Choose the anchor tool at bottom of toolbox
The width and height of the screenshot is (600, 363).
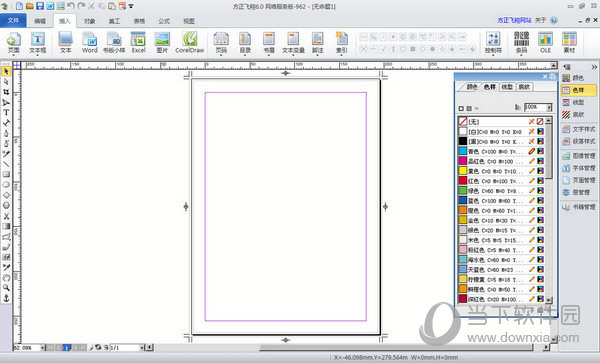6,298
